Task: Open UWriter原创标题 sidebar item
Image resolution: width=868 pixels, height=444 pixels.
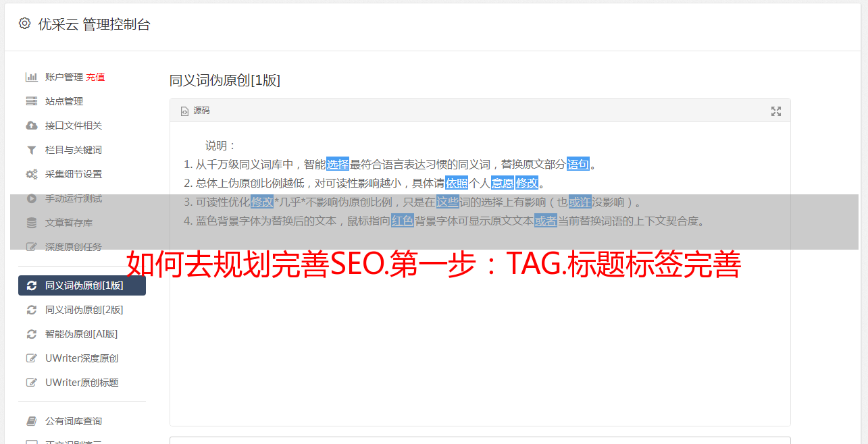Action: pyautogui.click(x=82, y=383)
